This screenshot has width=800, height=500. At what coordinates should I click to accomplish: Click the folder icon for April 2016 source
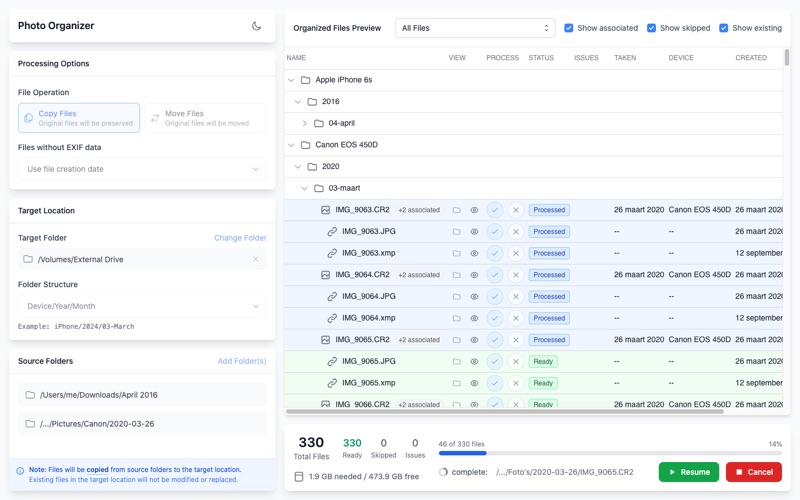tap(30, 395)
